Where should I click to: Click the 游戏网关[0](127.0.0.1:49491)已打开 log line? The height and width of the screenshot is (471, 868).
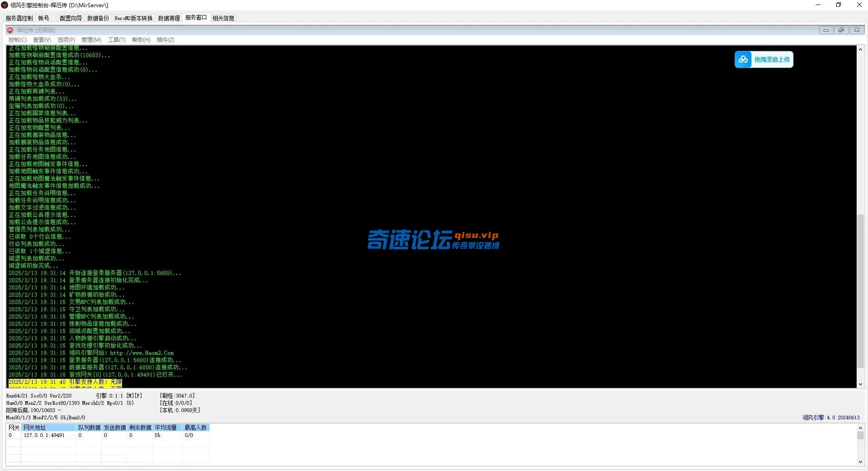(95, 375)
